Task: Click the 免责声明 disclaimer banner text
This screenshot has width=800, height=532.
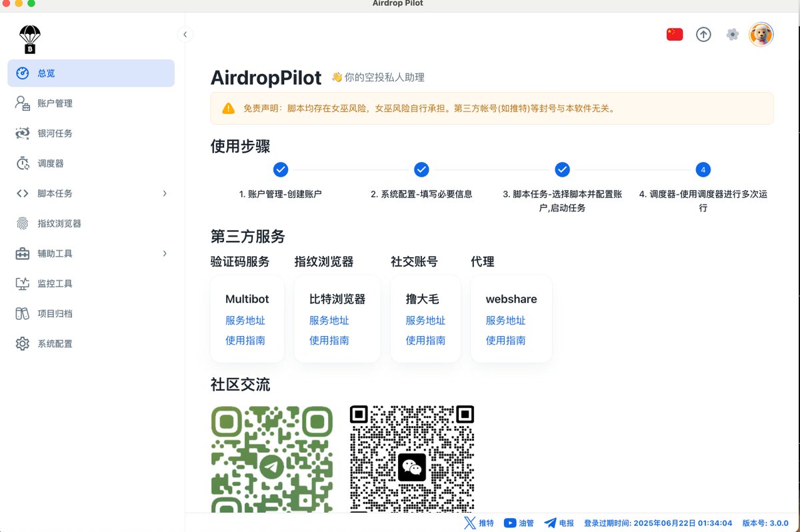Action: tap(429, 108)
